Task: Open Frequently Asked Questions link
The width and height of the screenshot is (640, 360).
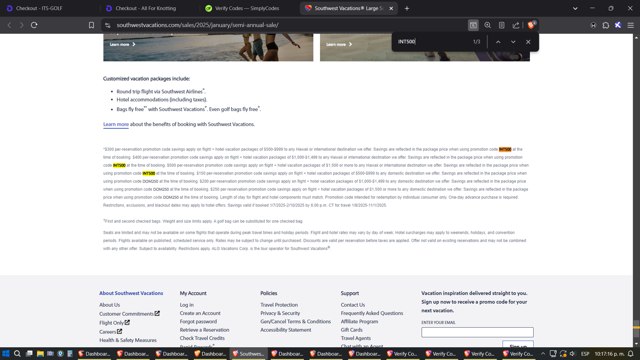Action: pos(372,313)
